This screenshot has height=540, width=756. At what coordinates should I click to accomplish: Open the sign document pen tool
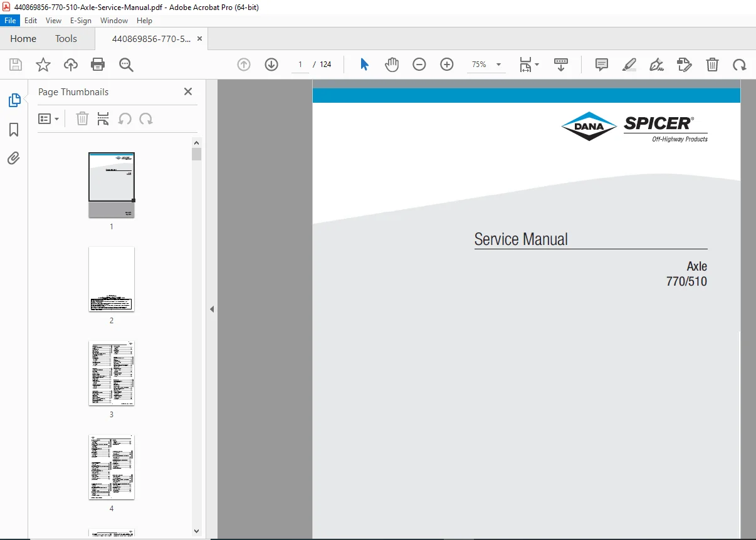[657, 65]
